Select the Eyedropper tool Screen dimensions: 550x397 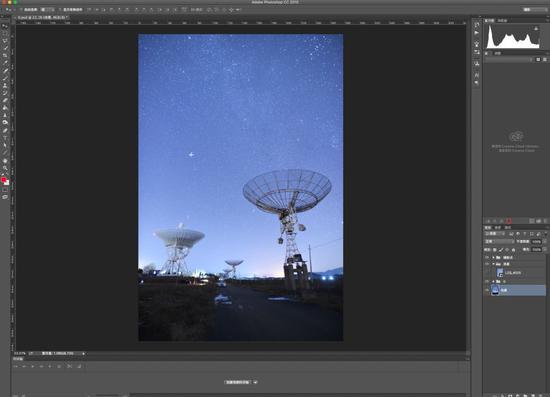[x=5, y=63]
